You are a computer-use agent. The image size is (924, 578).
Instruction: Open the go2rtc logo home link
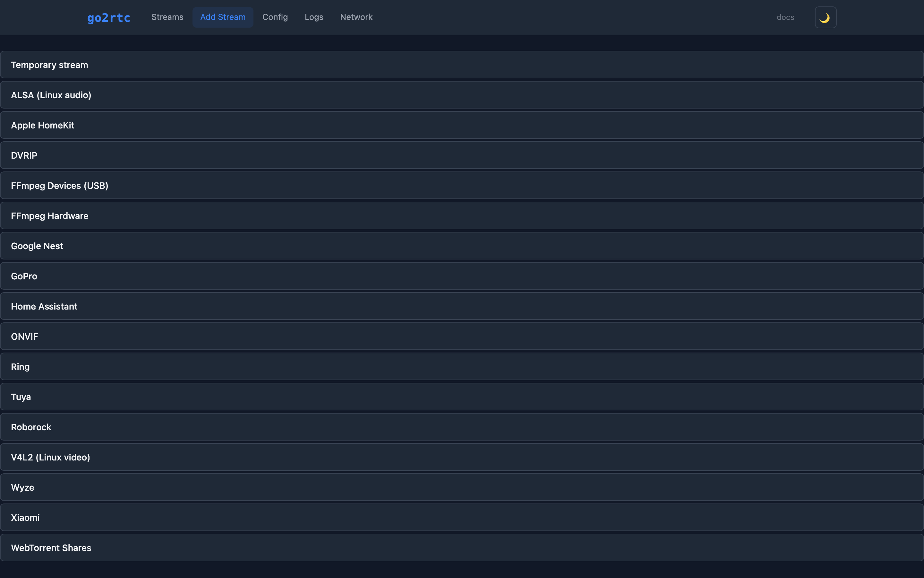pos(109,18)
